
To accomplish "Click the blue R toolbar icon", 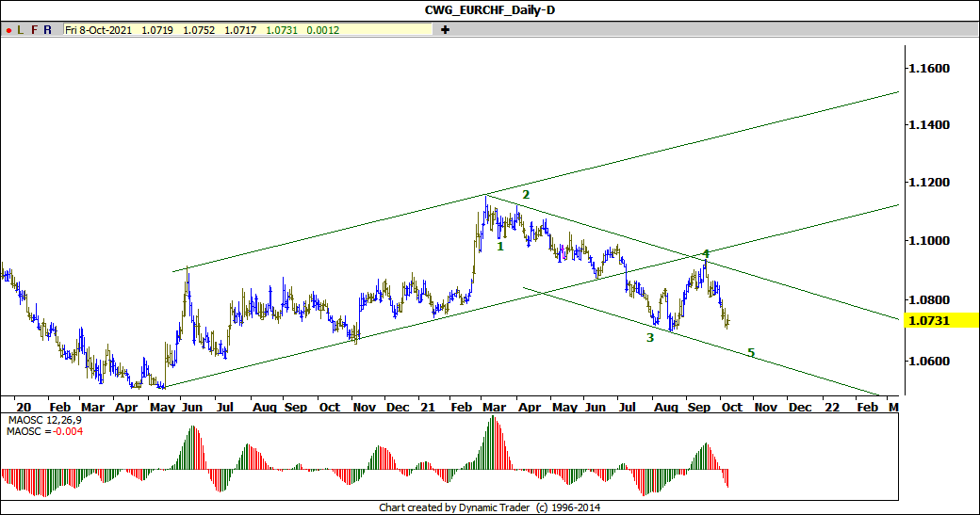I will [x=48, y=30].
